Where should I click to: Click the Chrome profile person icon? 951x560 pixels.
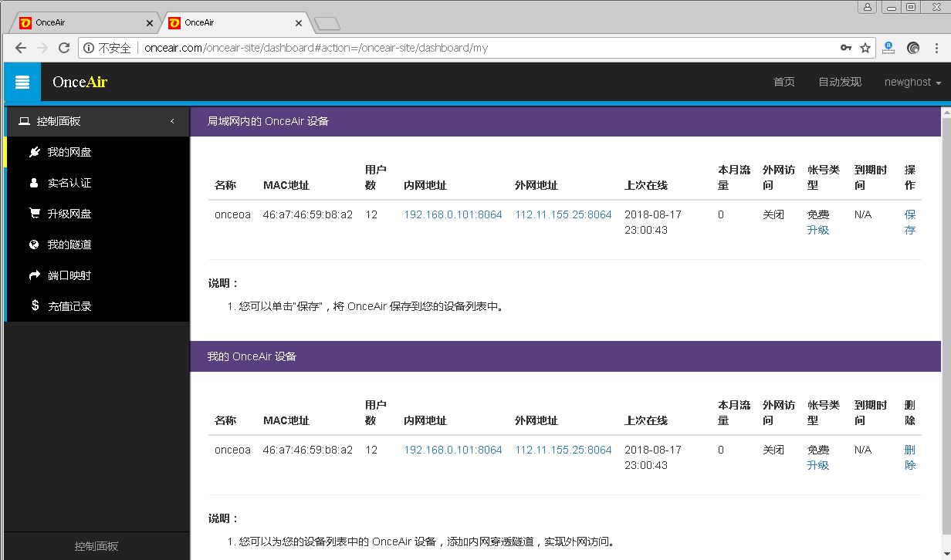tap(868, 7)
